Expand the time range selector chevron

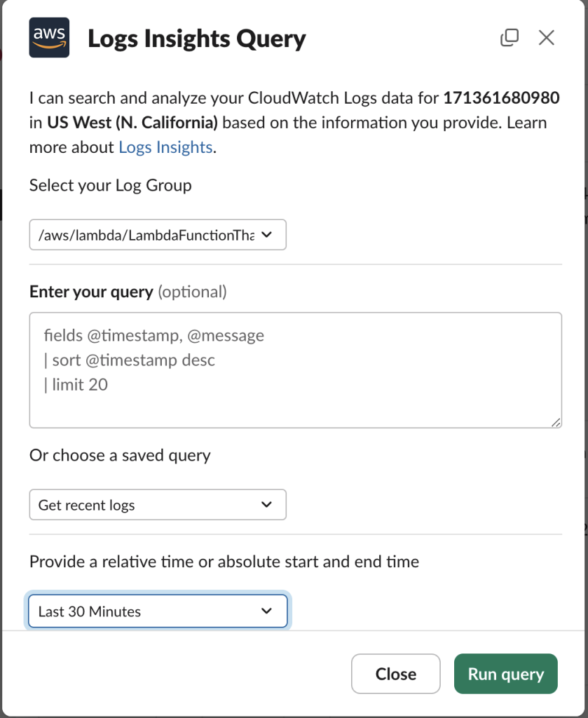[266, 611]
